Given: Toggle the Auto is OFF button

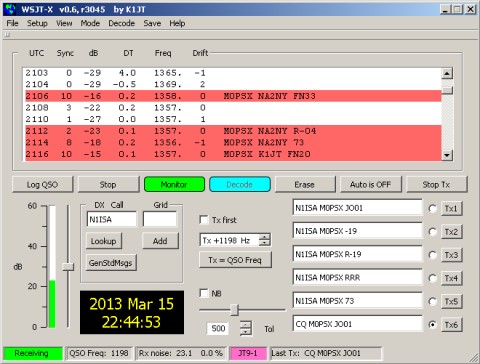Looking at the screenshot, I should click(370, 185).
